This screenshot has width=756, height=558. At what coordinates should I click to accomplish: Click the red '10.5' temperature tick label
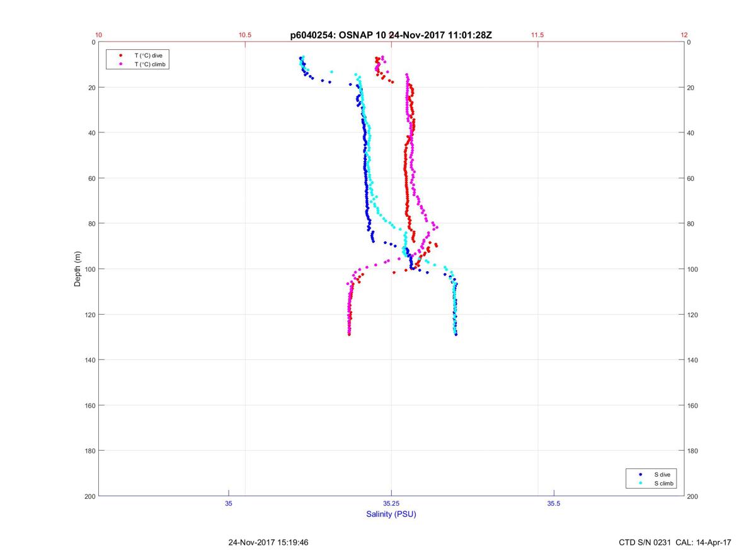[245, 35]
